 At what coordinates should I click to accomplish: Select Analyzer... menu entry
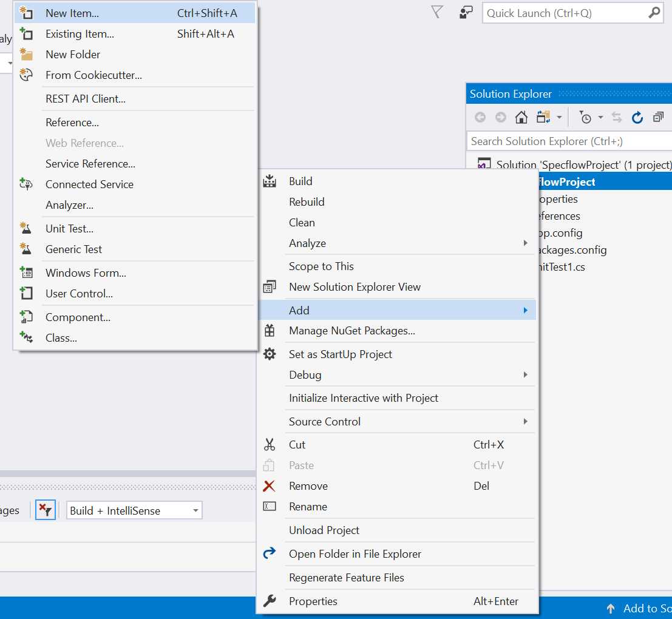(135, 205)
